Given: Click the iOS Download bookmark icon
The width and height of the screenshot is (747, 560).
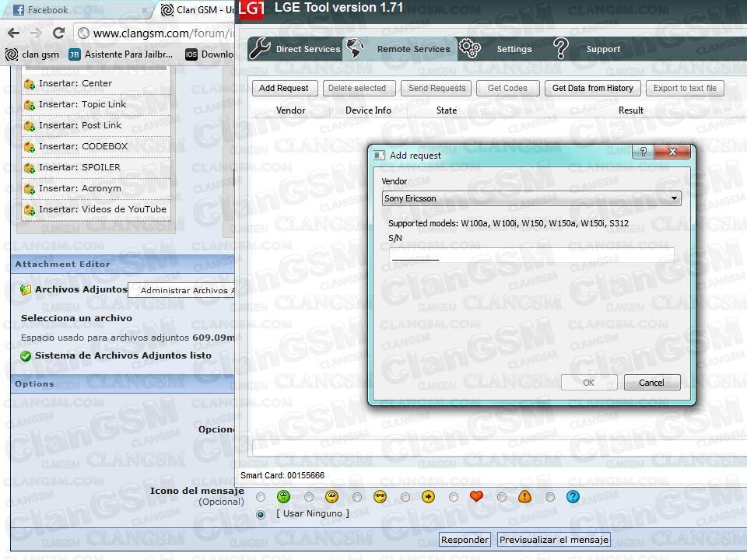Looking at the screenshot, I should pyautogui.click(x=191, y=54).
